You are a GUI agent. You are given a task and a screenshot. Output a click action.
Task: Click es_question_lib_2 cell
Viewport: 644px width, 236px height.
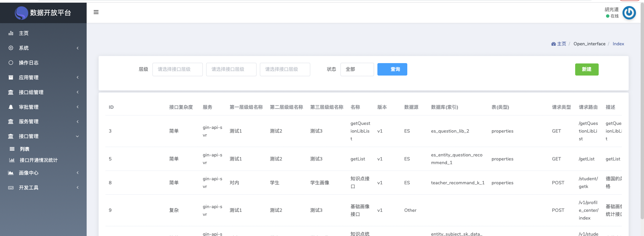(450, 131)
